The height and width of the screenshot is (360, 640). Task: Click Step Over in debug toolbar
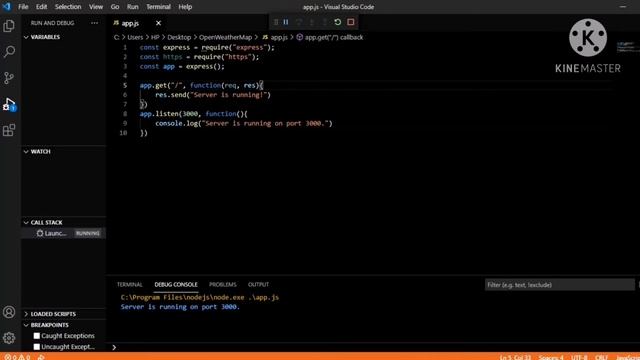(x=299, y=22)
